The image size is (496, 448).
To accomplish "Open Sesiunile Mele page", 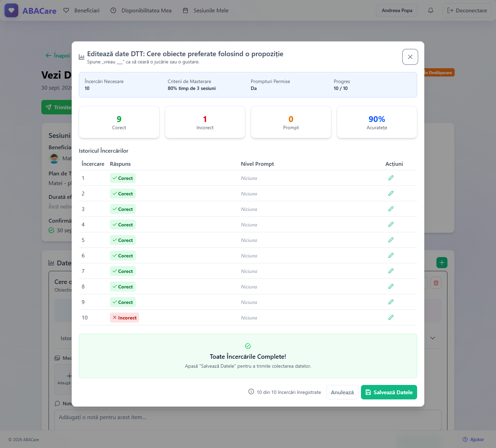I will pos(205,10).
